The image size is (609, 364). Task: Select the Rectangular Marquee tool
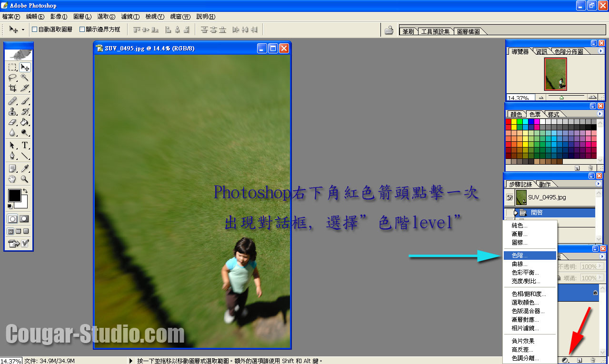click(x=13, y=67)
